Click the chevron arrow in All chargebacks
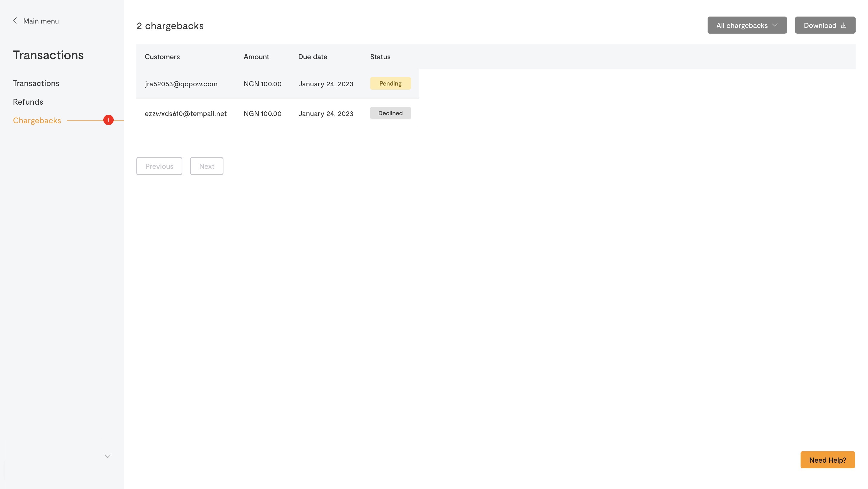This screenshot has width=868, height=489. (x=775, y=25)
